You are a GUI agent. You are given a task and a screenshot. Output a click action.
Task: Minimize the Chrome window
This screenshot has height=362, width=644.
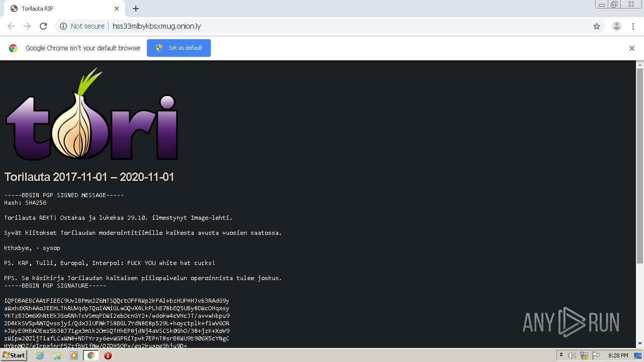coord(602,5)
